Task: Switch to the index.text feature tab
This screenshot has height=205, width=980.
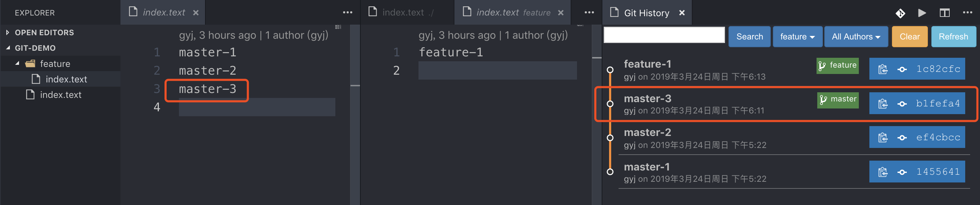Action: click(x=513, y=13)
